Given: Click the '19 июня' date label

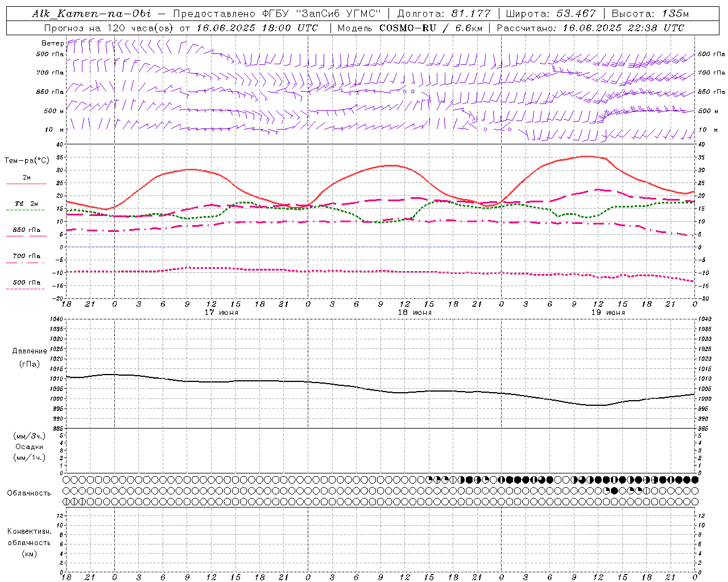Looking at the screenshot, I should coord(608,313).
